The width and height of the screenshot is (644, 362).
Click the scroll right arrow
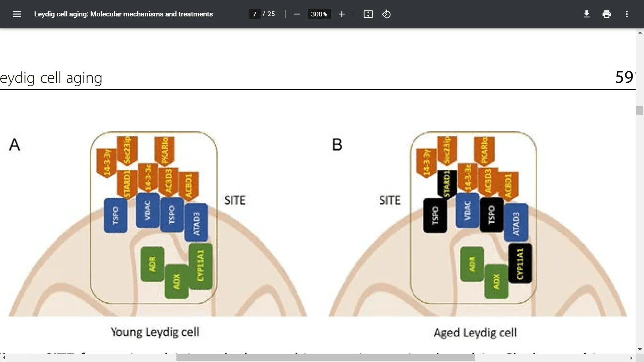point(631,358)
